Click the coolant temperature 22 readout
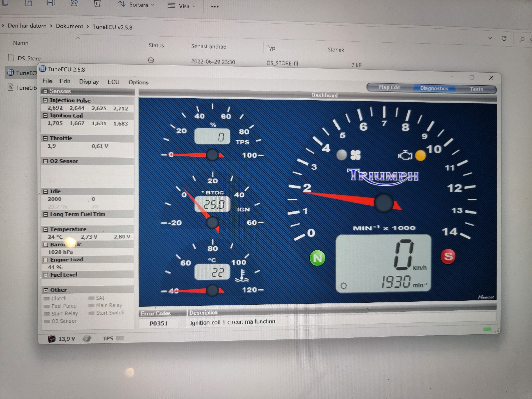 (x=212, y=272)
